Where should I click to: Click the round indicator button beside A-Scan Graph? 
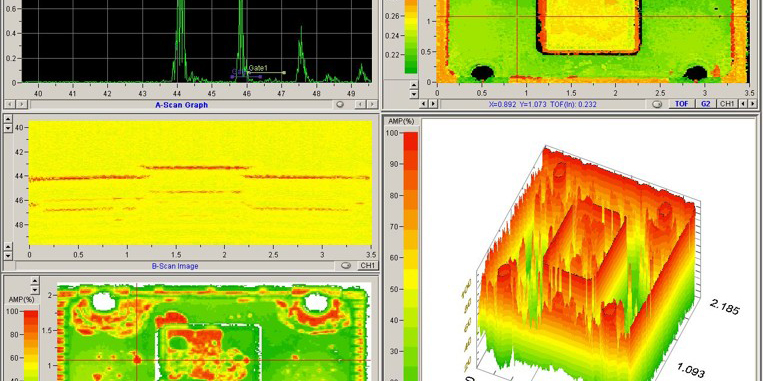(340, 104)
